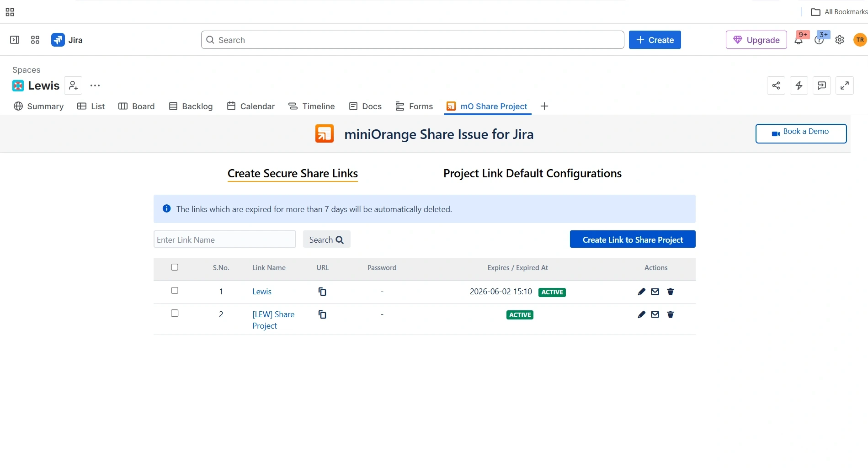Copy URL for [LEW] Share Project link
This screenshot has width=868, height=468.
(322, 314)
